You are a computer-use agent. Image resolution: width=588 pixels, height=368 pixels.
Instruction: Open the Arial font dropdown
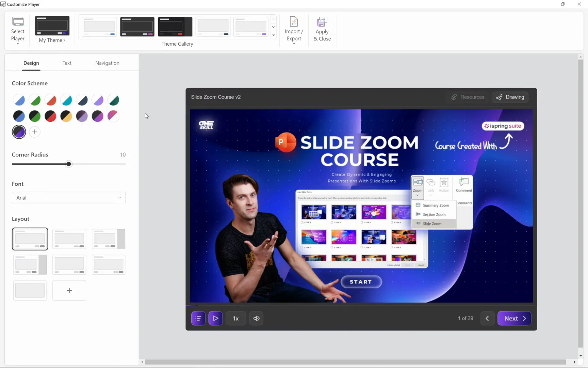click(69, 198)
